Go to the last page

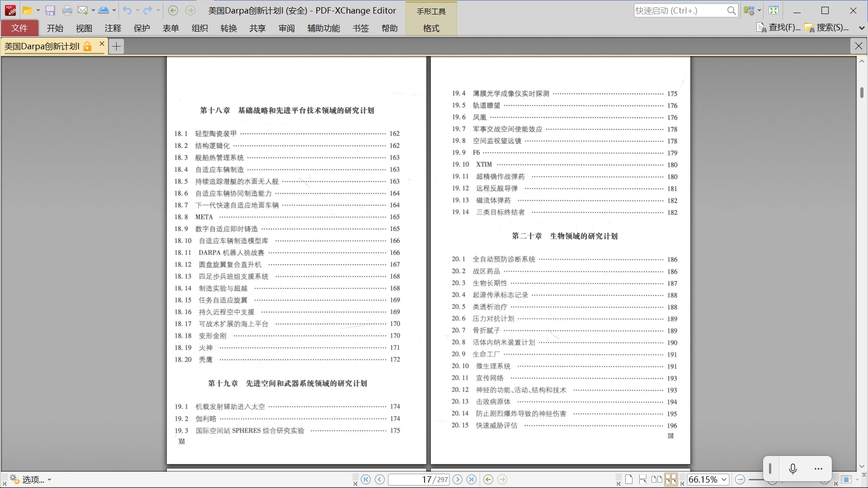pos(471,479)
